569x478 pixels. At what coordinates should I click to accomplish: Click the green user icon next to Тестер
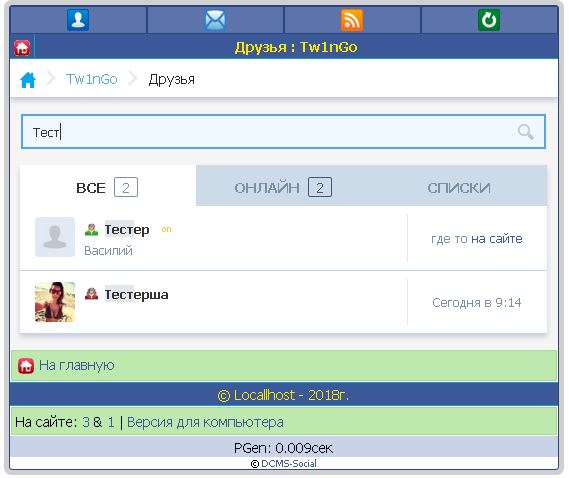point(91,229)
